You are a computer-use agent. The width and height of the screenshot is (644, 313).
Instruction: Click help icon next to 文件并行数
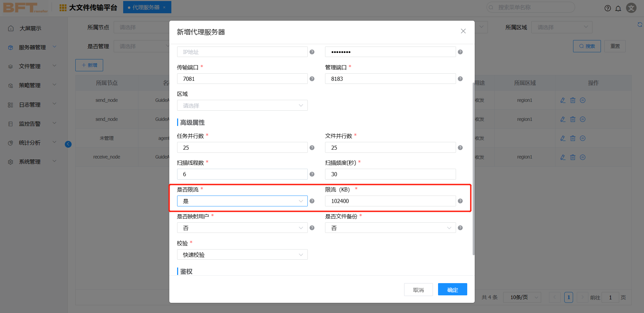[x=460, y=148]
